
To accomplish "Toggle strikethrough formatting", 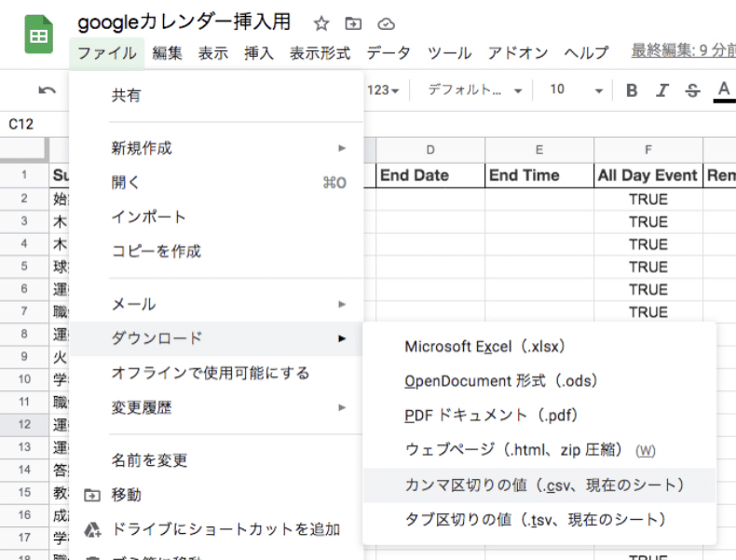I will pos(692,90).
